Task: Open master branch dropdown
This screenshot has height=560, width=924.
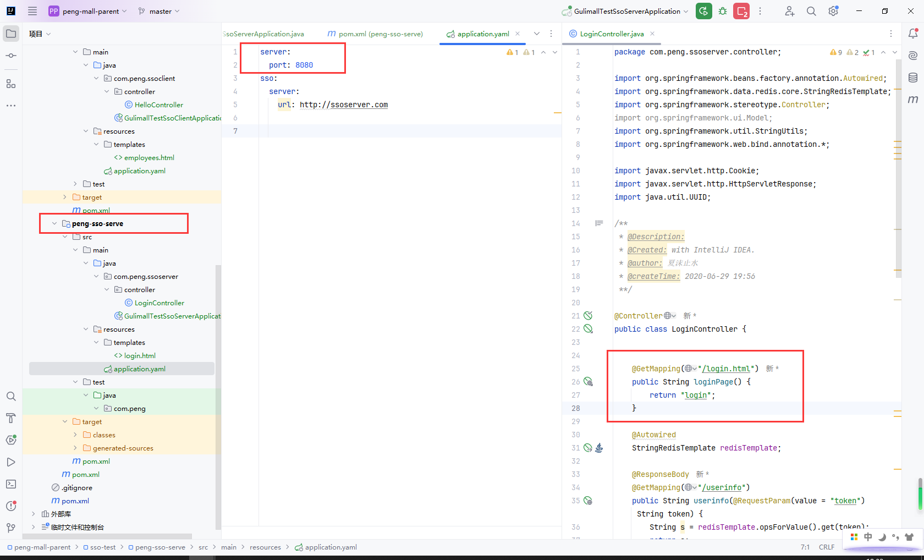Action: (159, 11)
